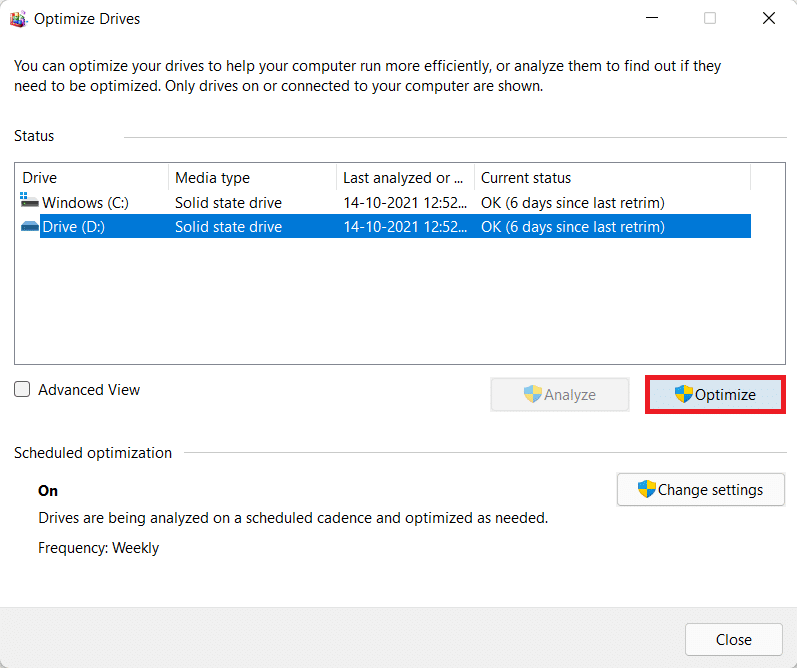
Task: Click the shield icon on Analyze button
Action: (533, 394)
